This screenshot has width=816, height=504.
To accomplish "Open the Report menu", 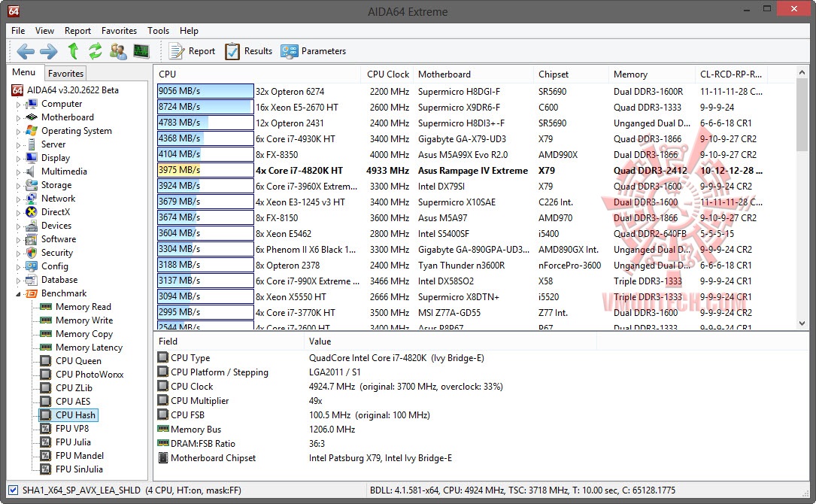I will tap(77, 31).
